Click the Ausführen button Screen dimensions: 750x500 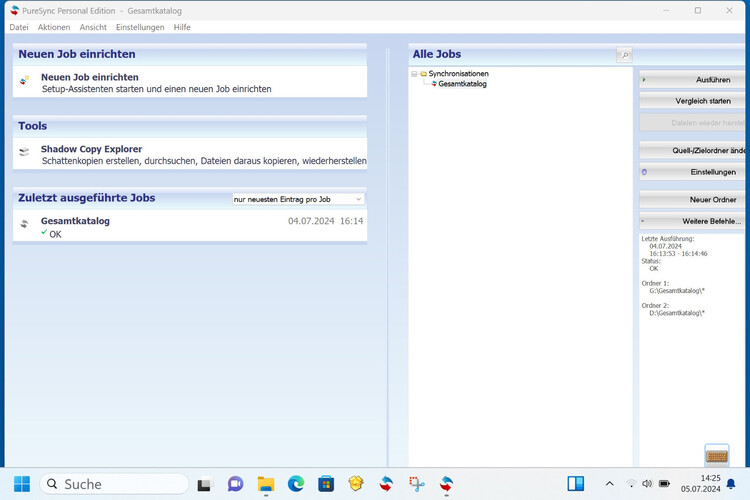coord(692,80)
